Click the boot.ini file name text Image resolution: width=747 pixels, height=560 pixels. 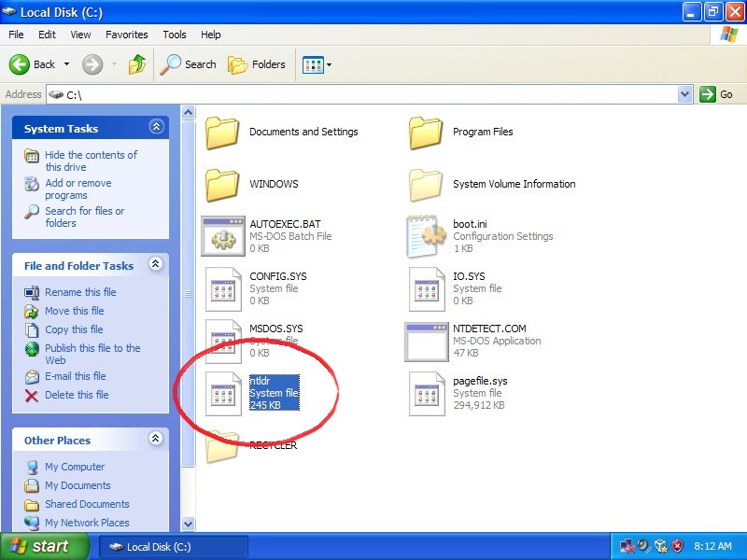pos(470,224)
